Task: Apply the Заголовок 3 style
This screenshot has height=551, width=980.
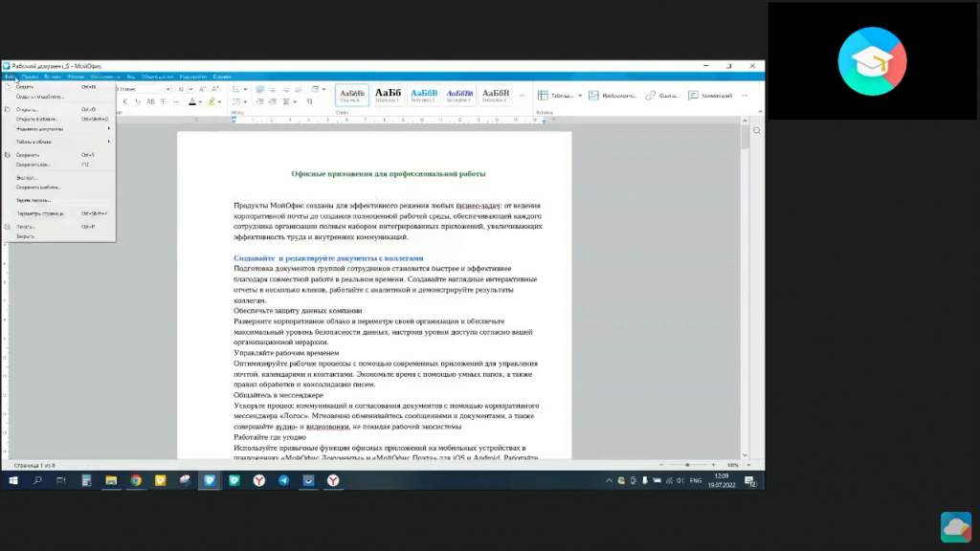Action: [x=459, y=95]
